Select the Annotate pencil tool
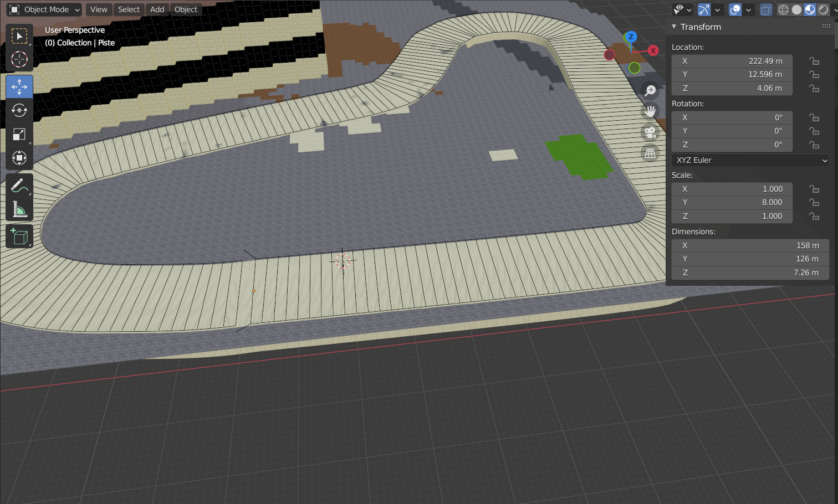The width and height of the screenshot is (838, 504). tap(19, 186)
